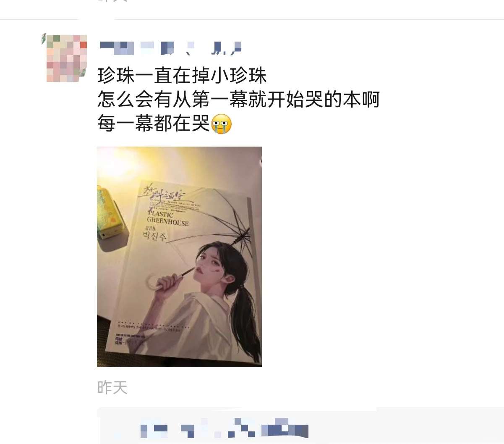Click the text 每一幕都在哭
The image size is (504, 444).
pos(154,124)
